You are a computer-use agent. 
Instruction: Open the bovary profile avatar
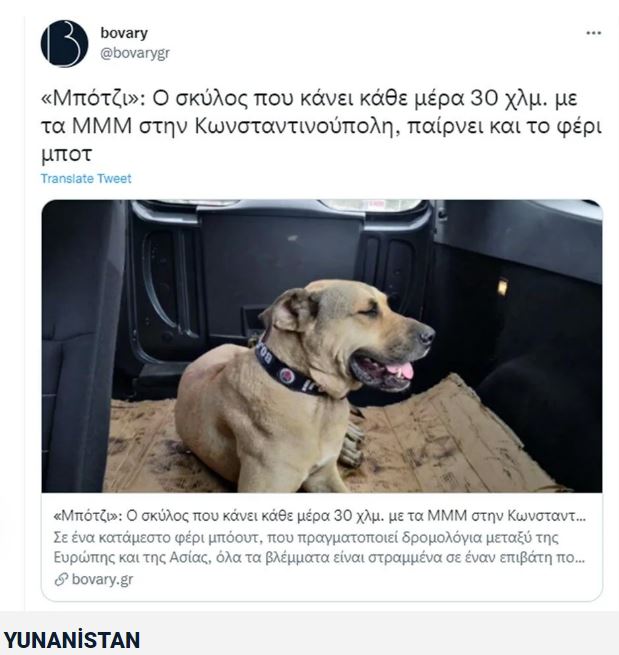[x=64, y=43]
